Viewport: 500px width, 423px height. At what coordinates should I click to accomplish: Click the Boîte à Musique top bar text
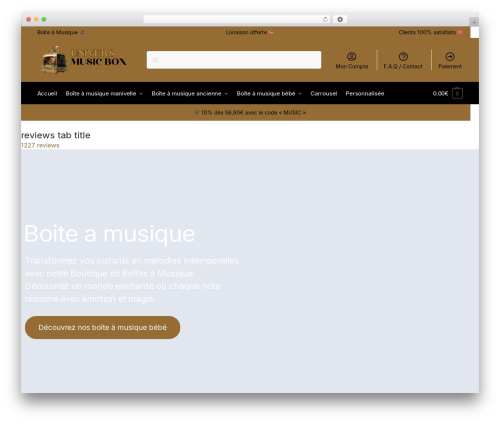point(61,32)
